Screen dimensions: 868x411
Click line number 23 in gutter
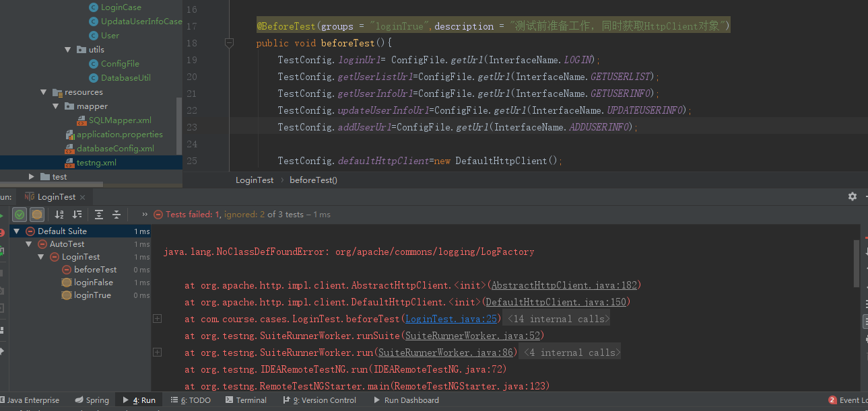(192, 127)
